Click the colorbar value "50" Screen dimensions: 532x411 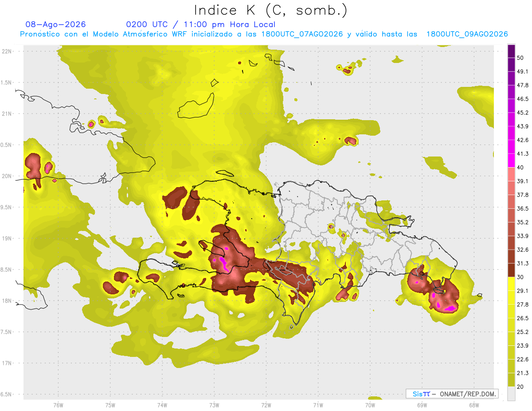(x=520, y=58)
